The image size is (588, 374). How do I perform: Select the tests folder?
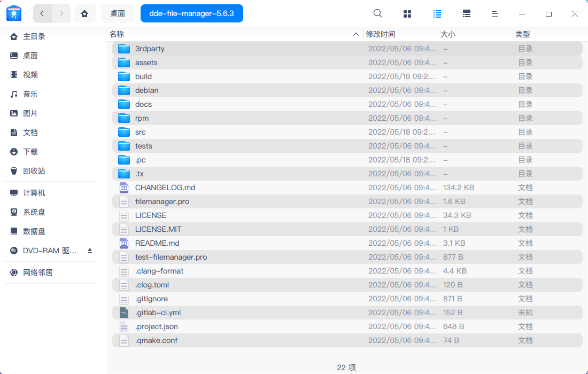[347, 146]
